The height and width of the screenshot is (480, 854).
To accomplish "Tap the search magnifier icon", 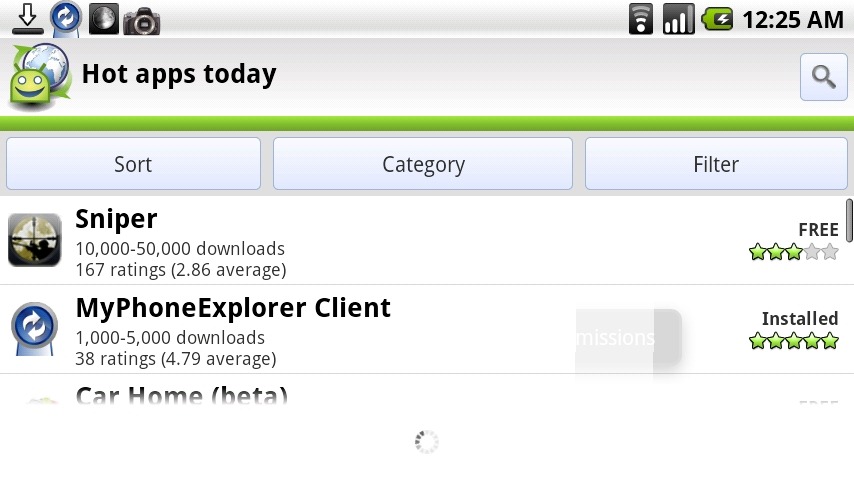I will (x=824, y=77).
